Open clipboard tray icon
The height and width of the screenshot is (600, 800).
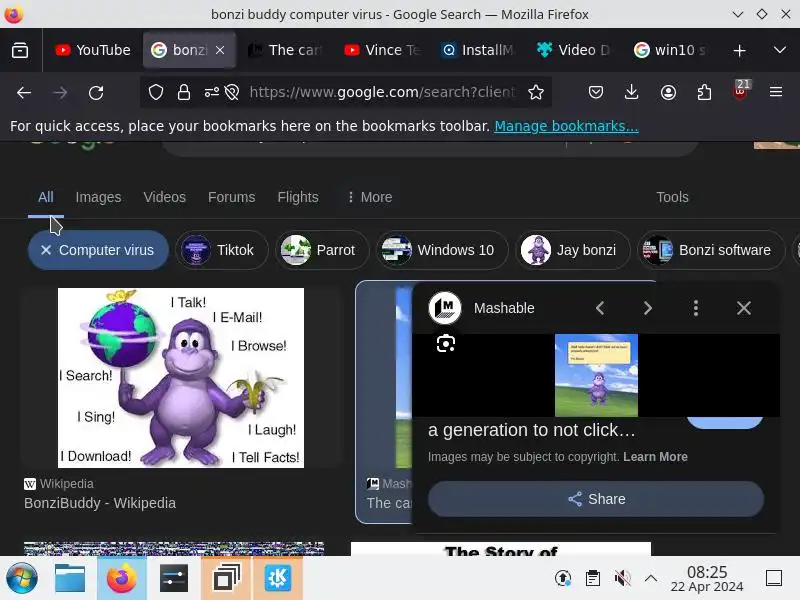593,578
